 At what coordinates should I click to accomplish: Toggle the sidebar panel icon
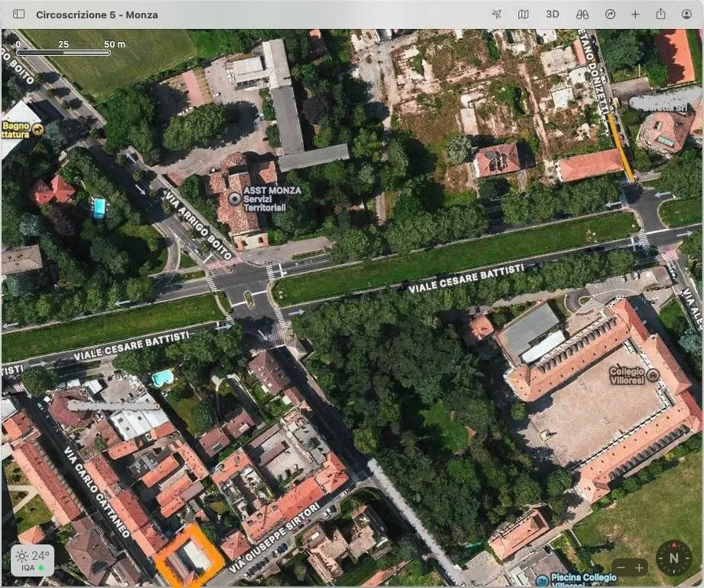coord(18,14)
